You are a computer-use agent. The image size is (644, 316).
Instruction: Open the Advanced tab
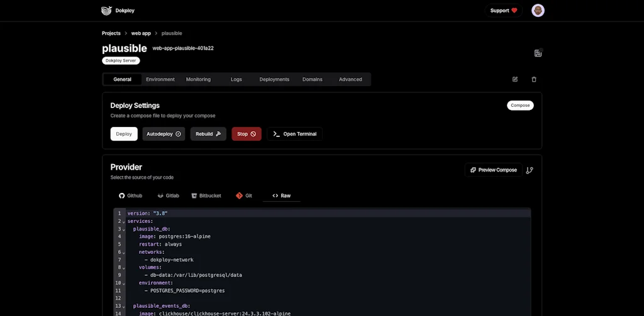(x=350, y=79)
